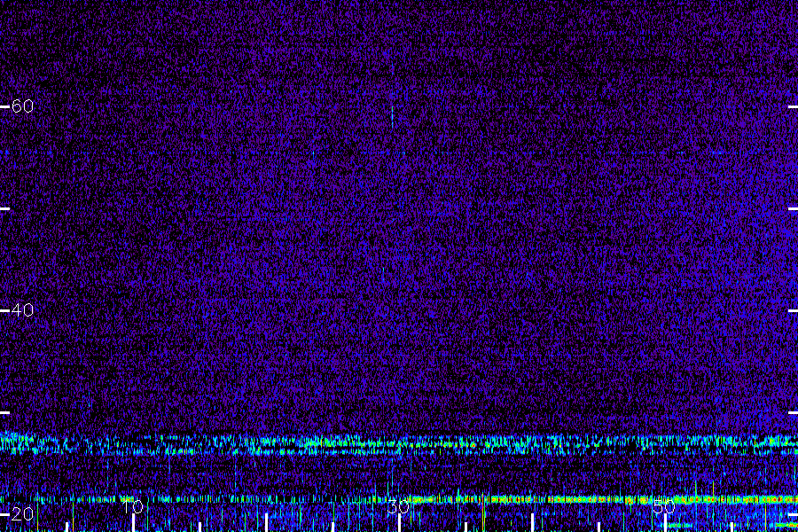Click the "40" label on the vertical axis
Screen dimensions: 798x532
(x=22, y=309)
